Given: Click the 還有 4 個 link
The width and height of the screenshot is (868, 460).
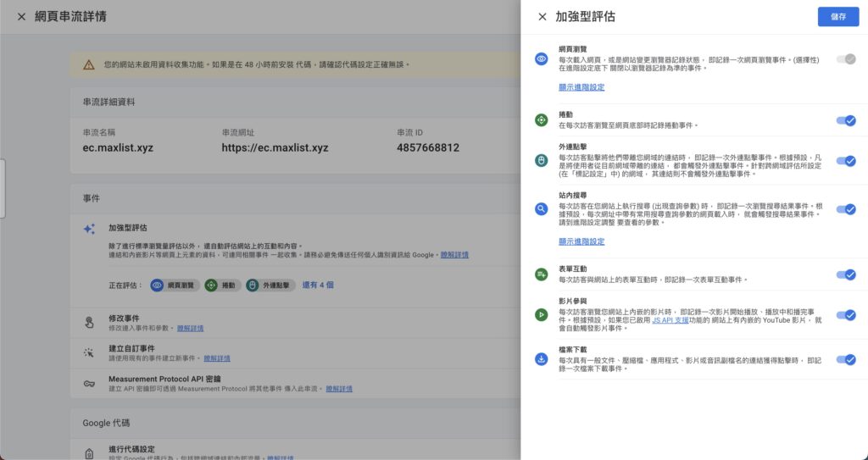Looking at the screenshot, I should 318,285.
